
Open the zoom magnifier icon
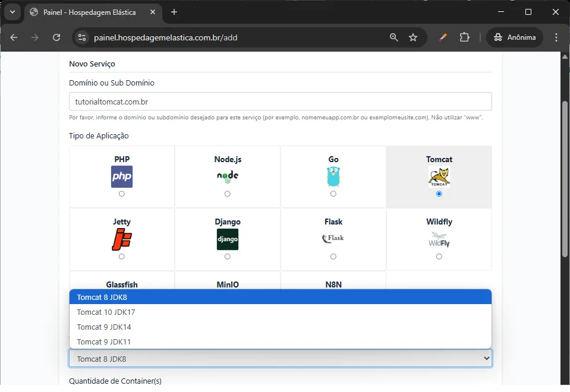click(393, 37)
